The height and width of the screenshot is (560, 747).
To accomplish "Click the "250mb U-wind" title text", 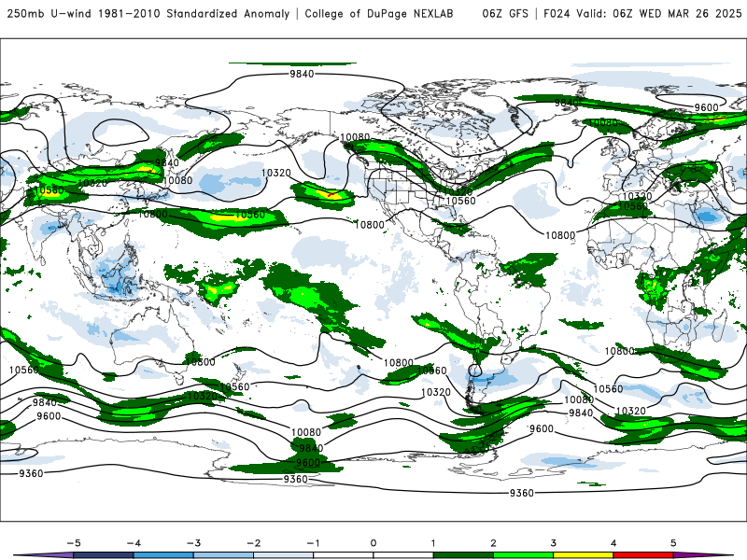I will 49,14.
